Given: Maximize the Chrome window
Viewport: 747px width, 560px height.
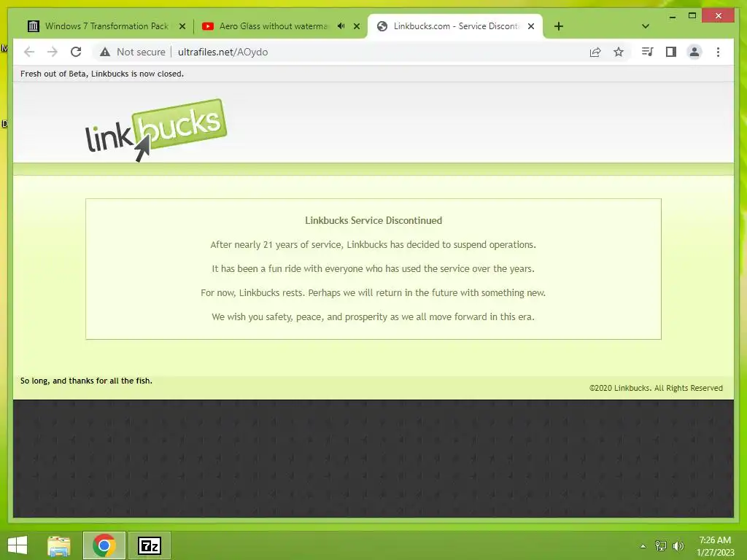Looking at the screenshot, I should click(x=692, y=16).
